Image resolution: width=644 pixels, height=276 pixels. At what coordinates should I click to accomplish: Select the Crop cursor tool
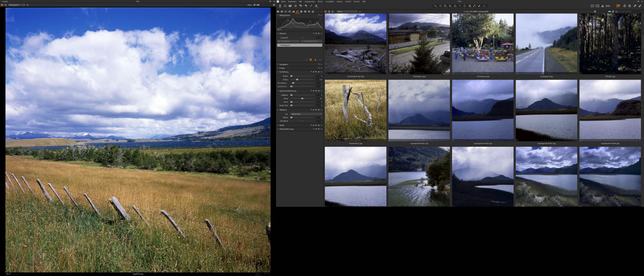[450, 6]
